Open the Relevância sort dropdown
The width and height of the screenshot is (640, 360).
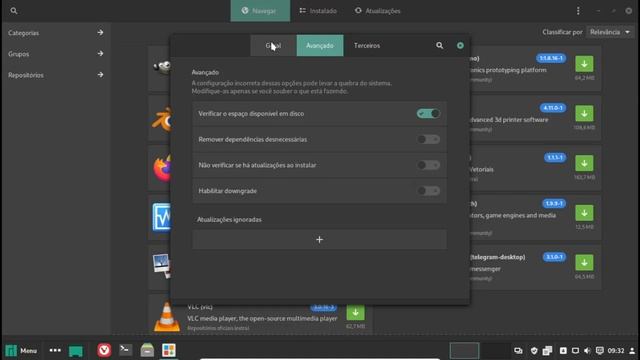tap(610, 32)
